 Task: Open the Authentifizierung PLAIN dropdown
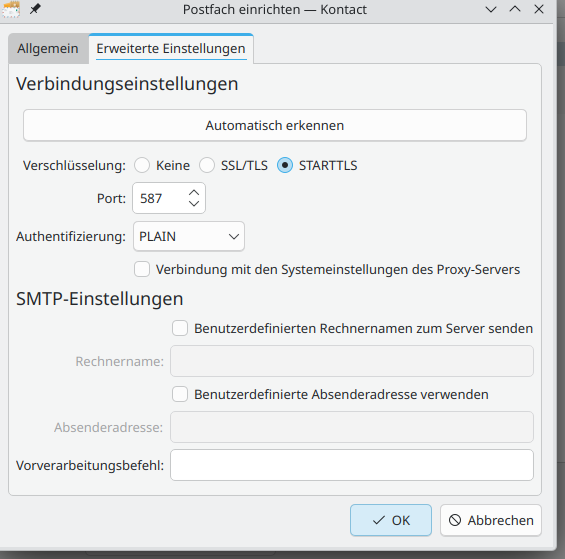coord(189,236)
